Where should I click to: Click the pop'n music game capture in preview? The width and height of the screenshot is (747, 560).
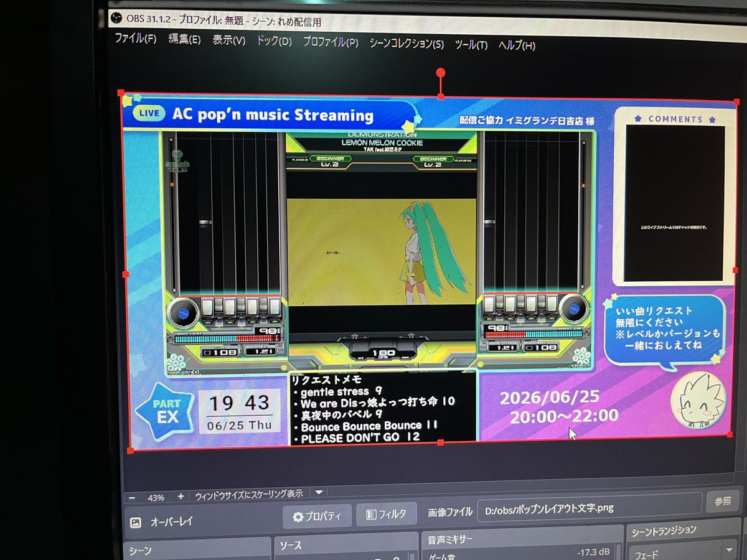380,252
